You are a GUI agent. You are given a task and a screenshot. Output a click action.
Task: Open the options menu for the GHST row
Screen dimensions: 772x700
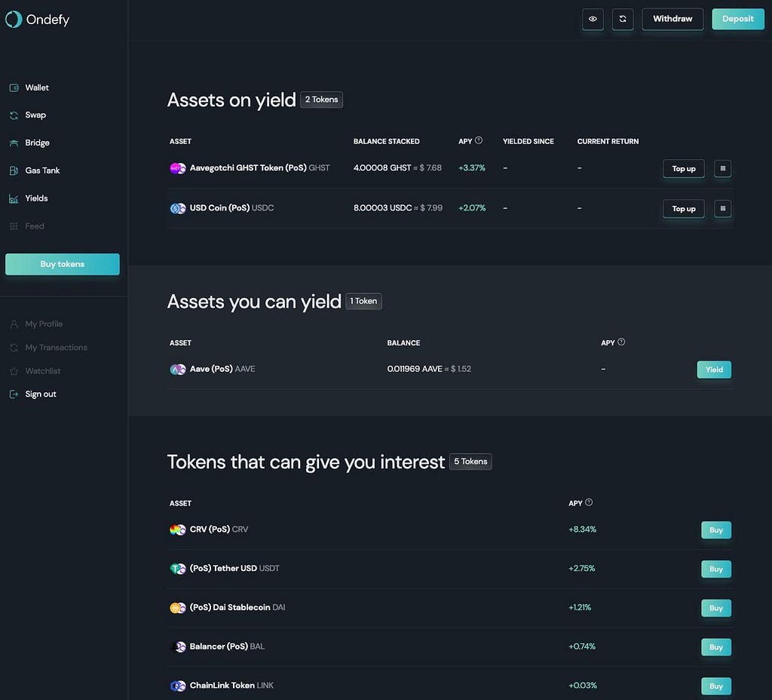(722, 168)
